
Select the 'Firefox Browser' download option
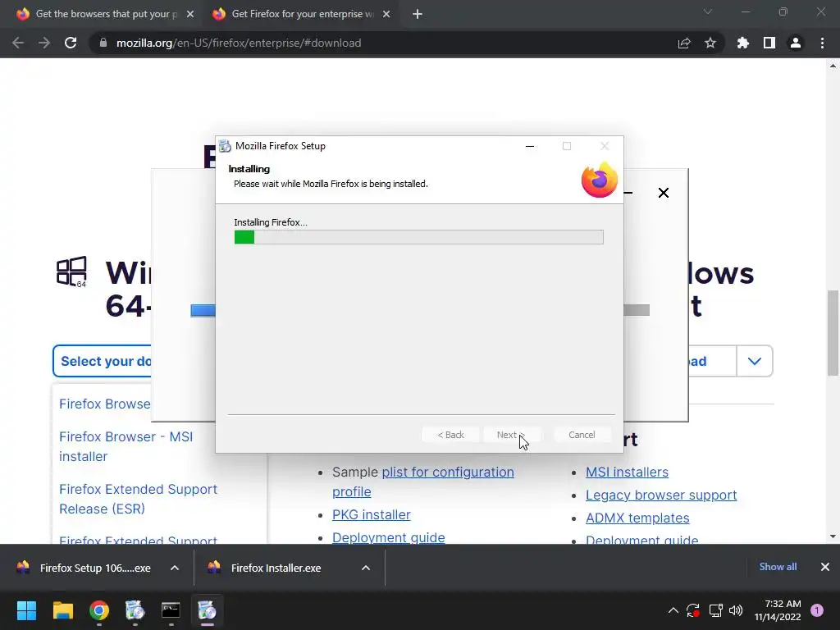tap(105, 404)
